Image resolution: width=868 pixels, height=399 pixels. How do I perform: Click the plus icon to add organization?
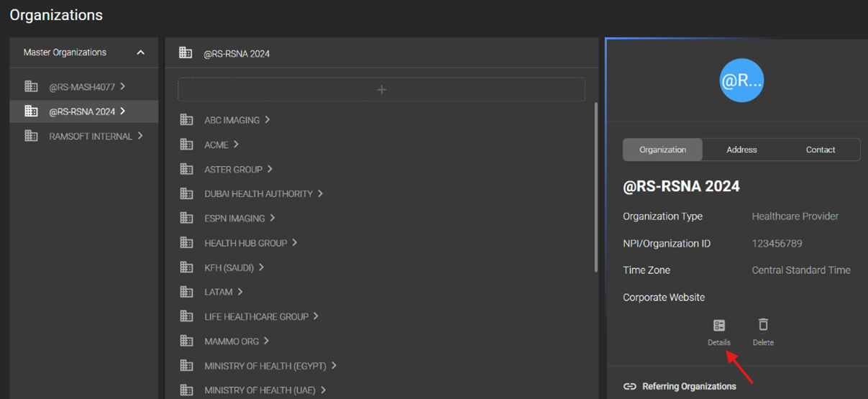381,90
